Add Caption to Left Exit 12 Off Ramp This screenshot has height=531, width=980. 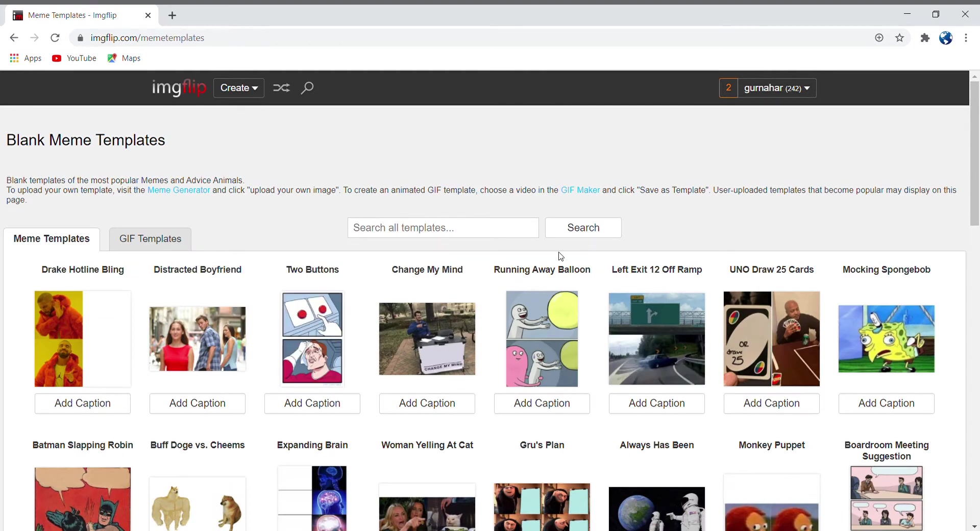657,403
